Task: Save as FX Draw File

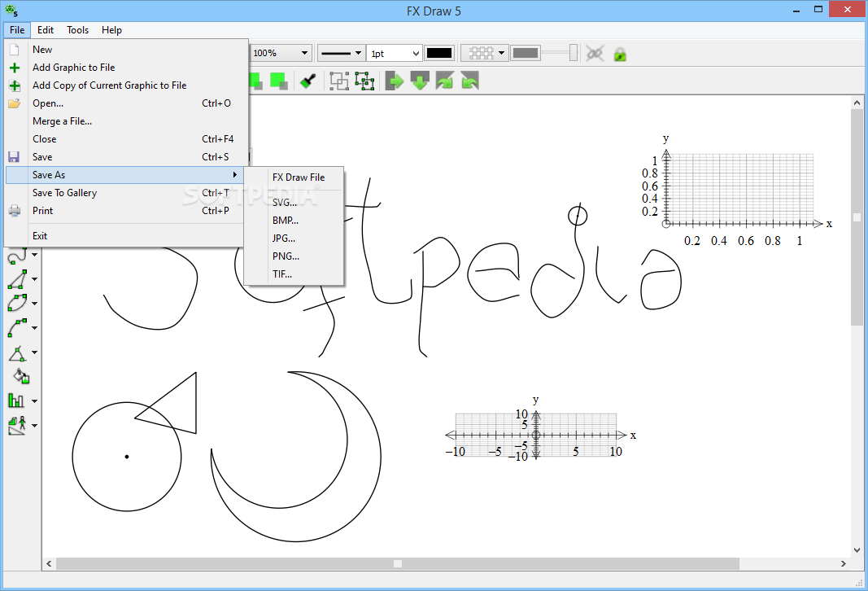Action: pyautogui.click(x=294, y=177)
